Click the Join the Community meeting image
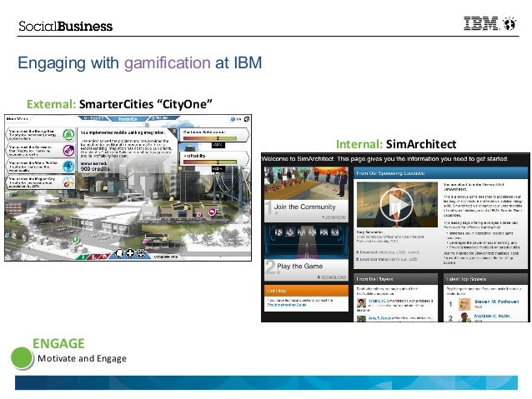This screenshot has width=532, height=399. click(x=306, y=183)
